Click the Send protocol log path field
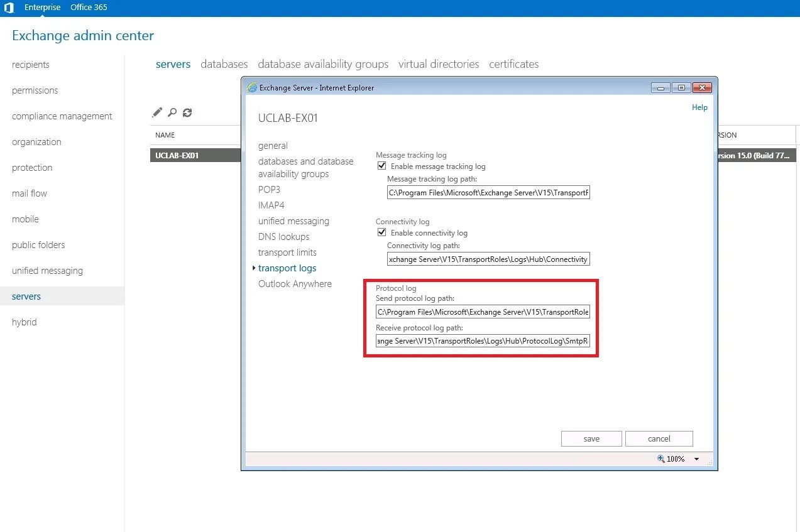This screenshot has width=800, height=532. pos(483,312)
